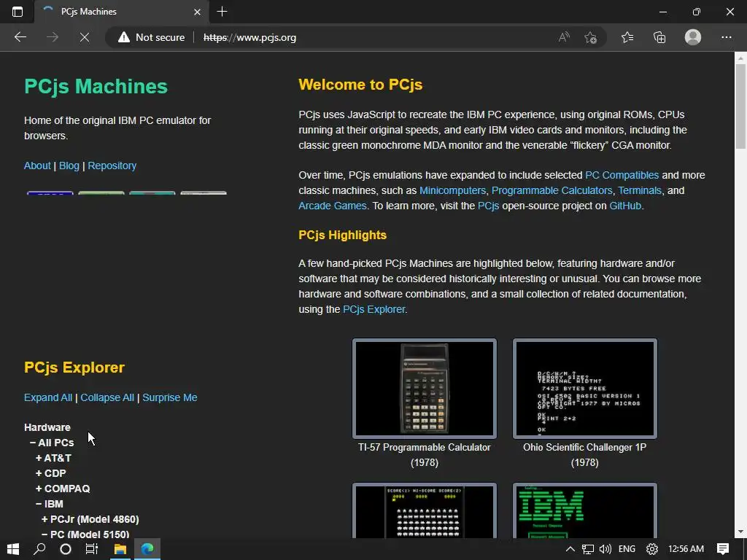Open the PCjs Explorer link in text
The width and height of the screenshot is (747, 560).
(x=374, y=309)
